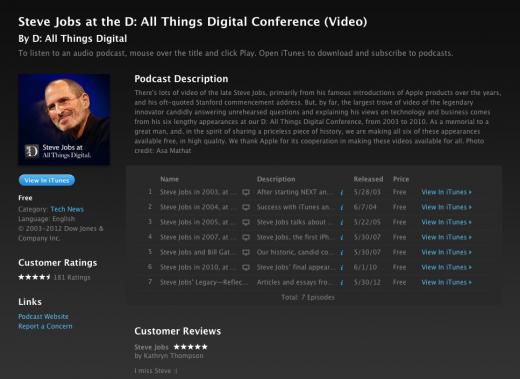Select the 'Steve Jobs in 2003, at ...' episode title
The width and height of the screenshot is (520, 379).
[198, 192]
